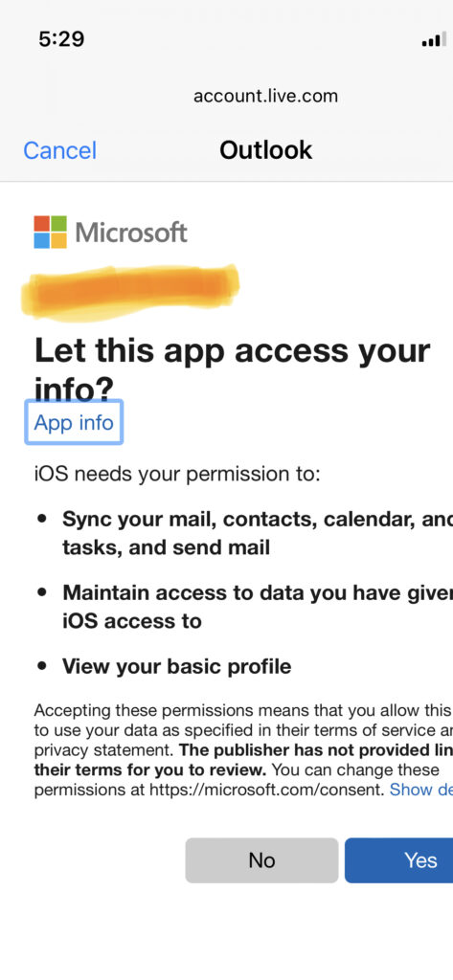
Task: Open the Show details link
Action: [421, 790]
